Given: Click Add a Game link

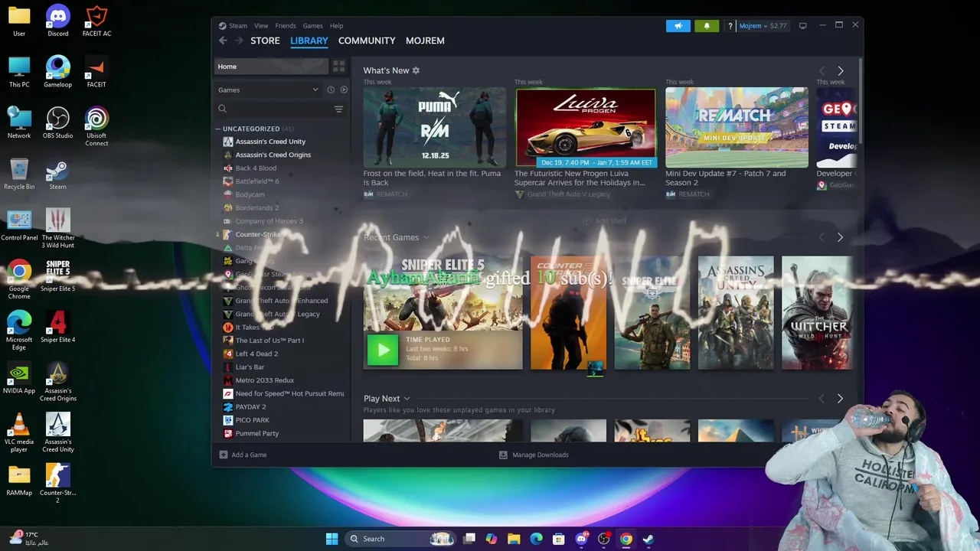Looking at the screenshot, I should click(x=249, y=455).
